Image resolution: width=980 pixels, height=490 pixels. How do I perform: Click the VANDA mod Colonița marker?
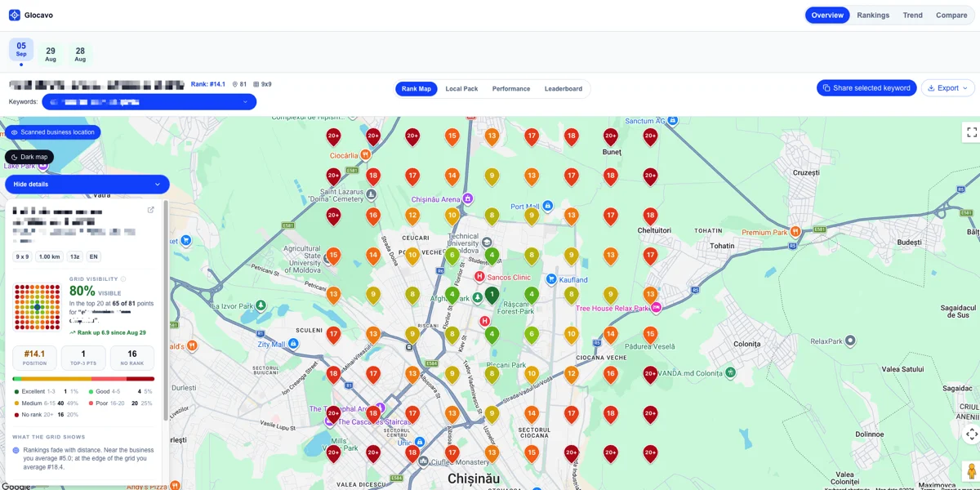pos(732,372)
